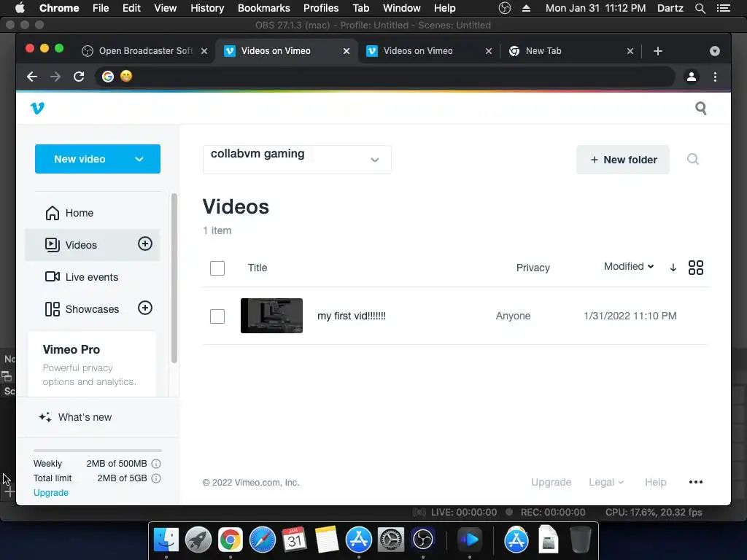Click the 'my first vid!!!!!!!' title text

[x=352, y=316]
